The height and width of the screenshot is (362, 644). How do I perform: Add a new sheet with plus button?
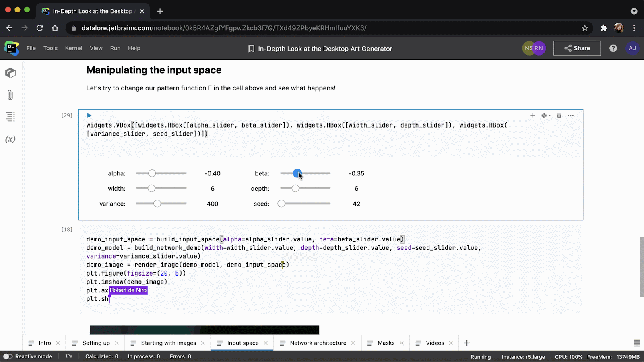coord(467,343)
